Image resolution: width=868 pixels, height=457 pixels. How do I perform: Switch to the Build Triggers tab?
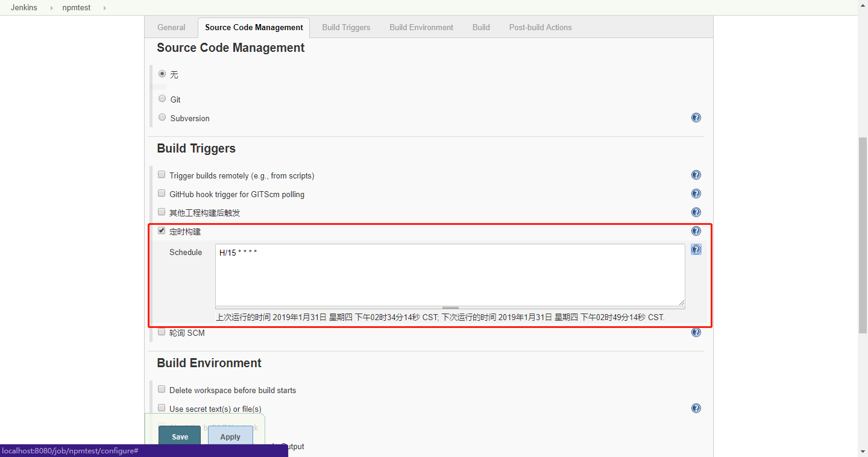coord(346,27)
